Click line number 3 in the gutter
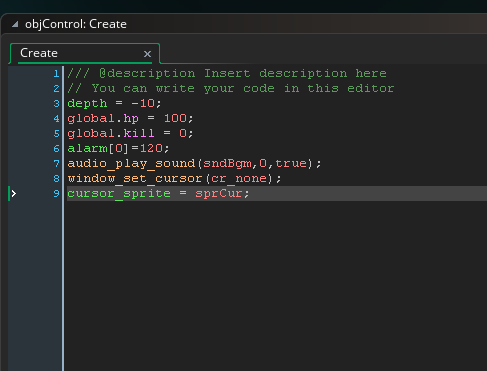 tap(57, 103)
